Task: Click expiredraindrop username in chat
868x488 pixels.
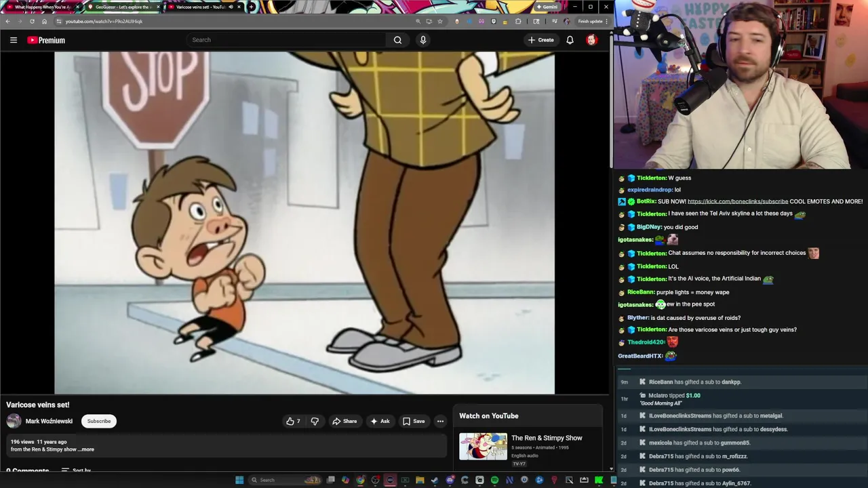Action: tap(650, 190)
